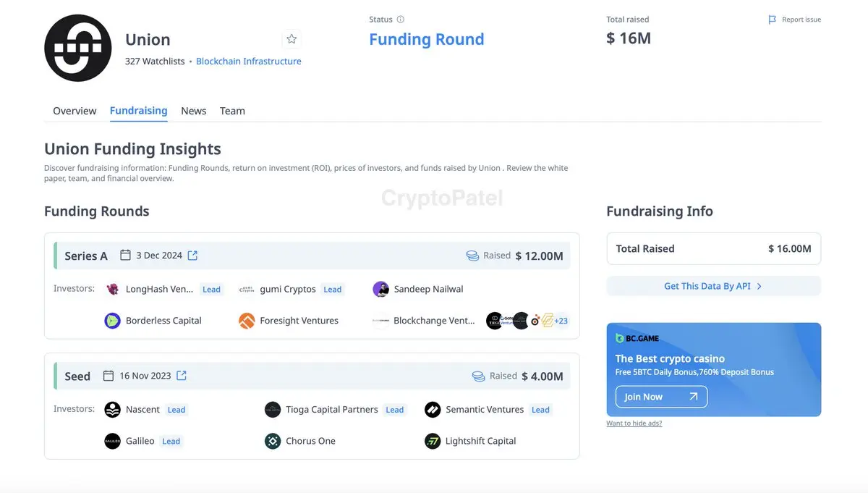Click the Seed raised coins icon

click(x=479, y=376)
